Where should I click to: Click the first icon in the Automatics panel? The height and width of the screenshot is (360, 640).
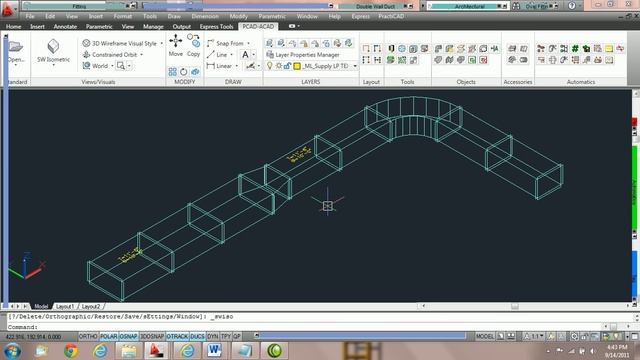541,49
